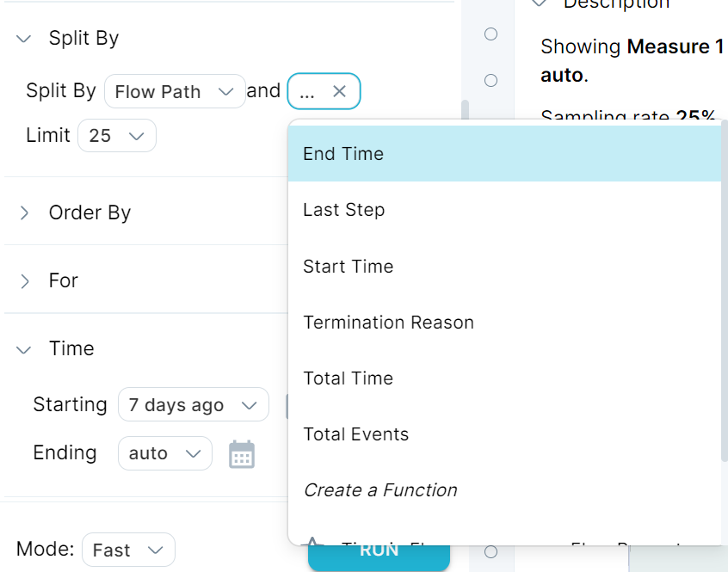Open the Limit 25 dropdown
This screenshot has width=728, height=572.
(117, 135)
